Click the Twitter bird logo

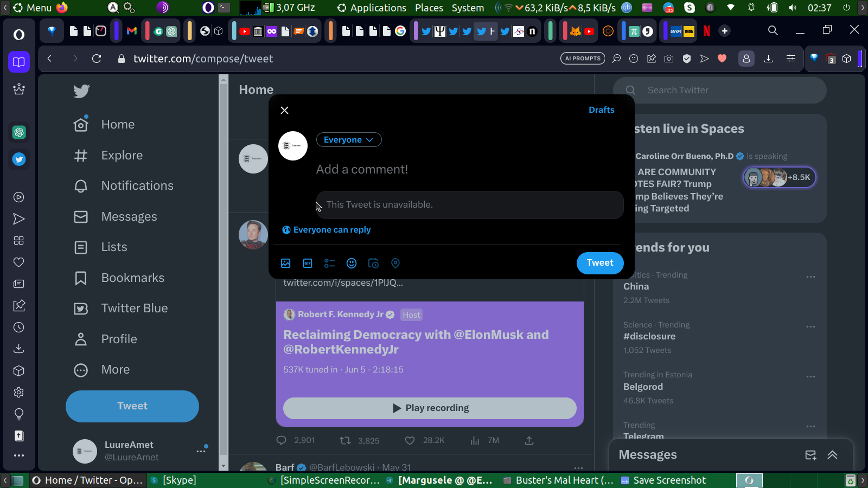81,91
